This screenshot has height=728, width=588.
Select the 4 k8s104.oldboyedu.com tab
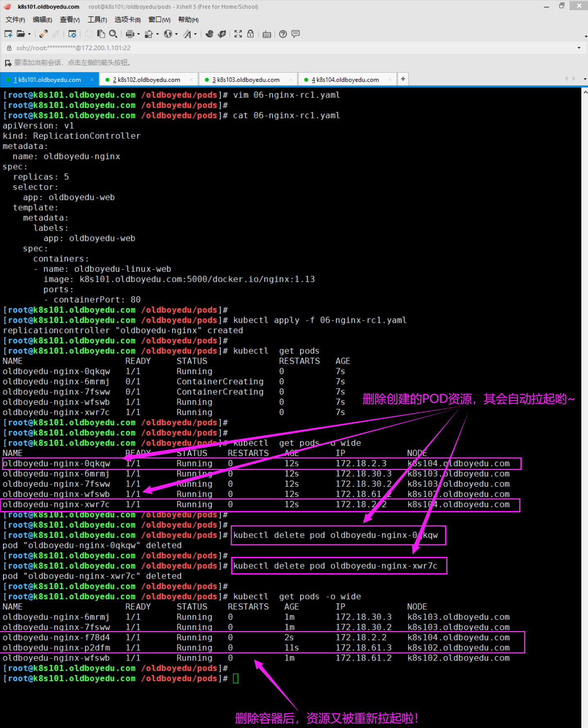tap(345, 79)
